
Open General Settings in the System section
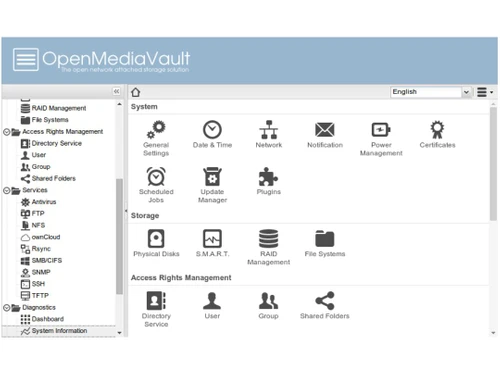(156, 138)
